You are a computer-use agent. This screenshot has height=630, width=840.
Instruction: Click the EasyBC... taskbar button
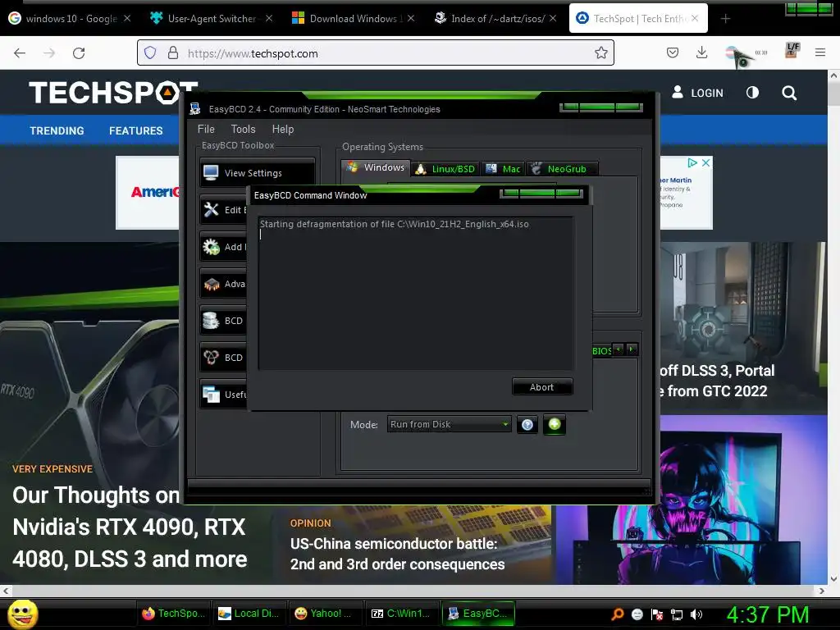478,614
